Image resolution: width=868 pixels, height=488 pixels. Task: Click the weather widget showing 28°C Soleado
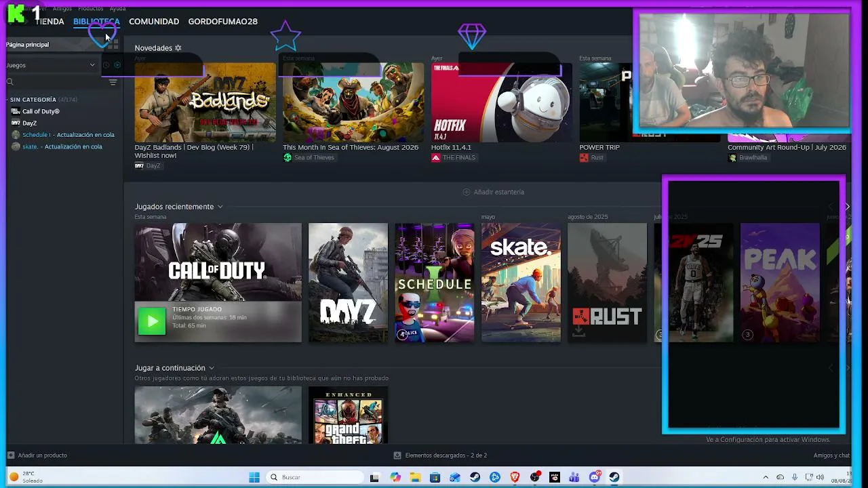coord(24,477)
